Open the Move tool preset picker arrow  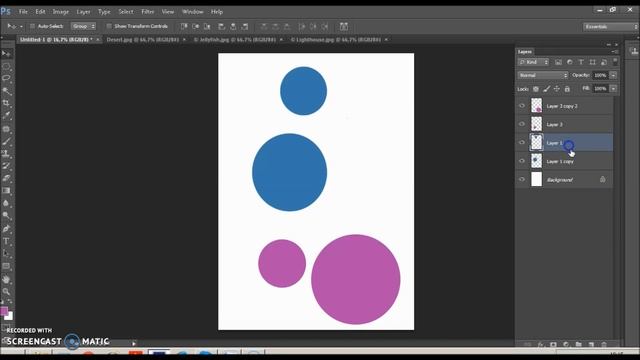click(x=21, y=27)
